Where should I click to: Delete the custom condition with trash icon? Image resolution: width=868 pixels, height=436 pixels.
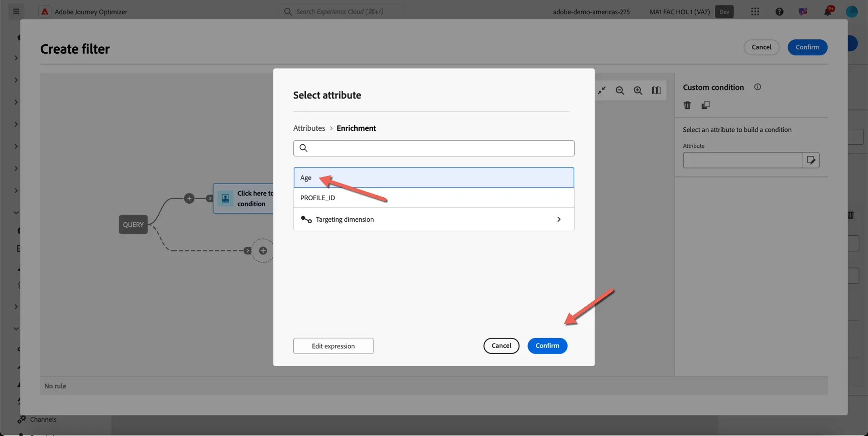687,105
